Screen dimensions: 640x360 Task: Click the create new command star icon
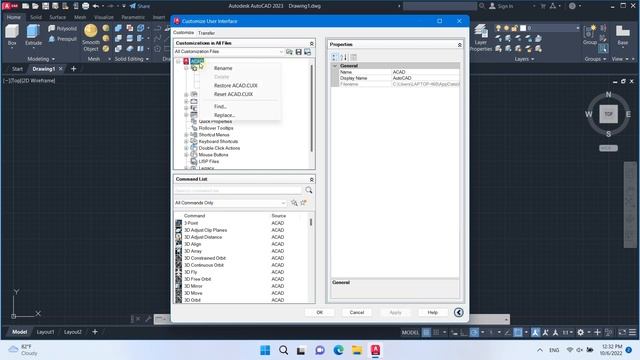[x=303, y=203]
